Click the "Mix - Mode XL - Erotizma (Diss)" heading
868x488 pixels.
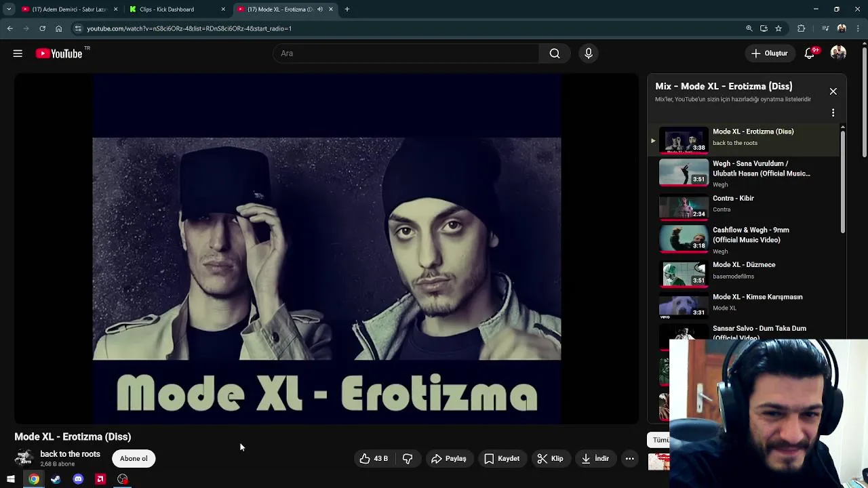click(724, 86)
